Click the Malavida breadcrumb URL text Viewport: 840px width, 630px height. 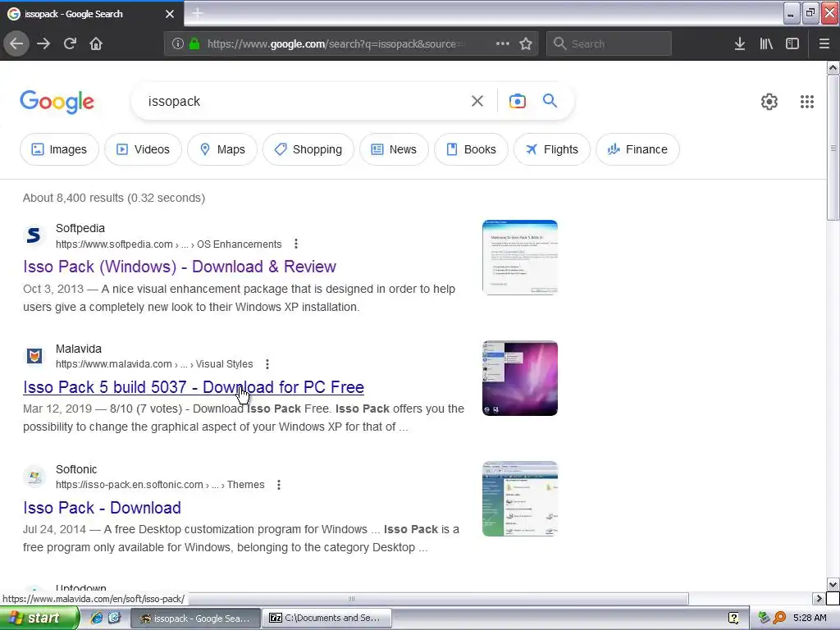coord(154,364)
